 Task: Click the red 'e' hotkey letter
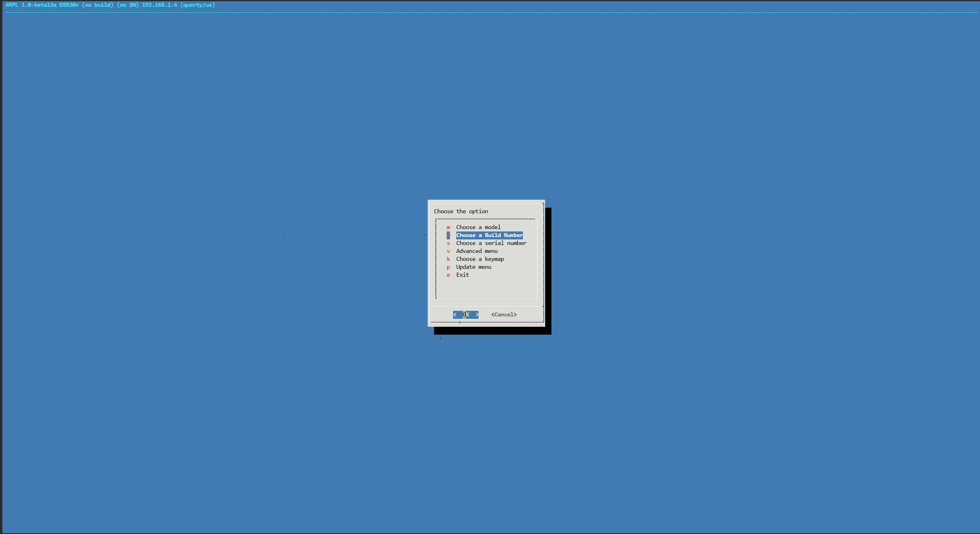pyautogui.click(x=448, y=275)
